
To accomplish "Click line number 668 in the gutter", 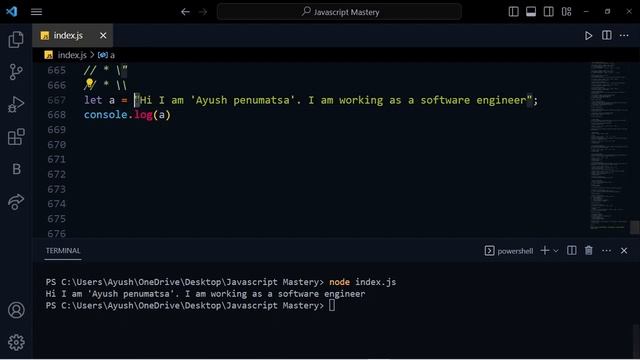I will (56, 115).
